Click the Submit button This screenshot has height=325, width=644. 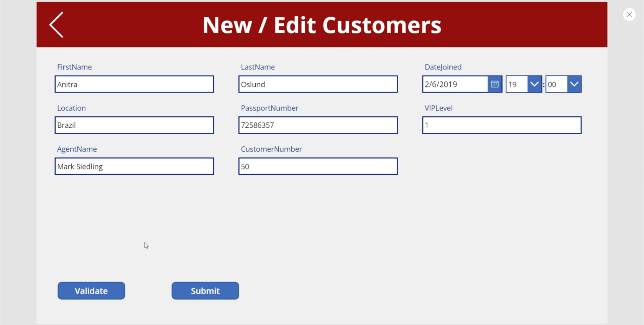point(205,291)
